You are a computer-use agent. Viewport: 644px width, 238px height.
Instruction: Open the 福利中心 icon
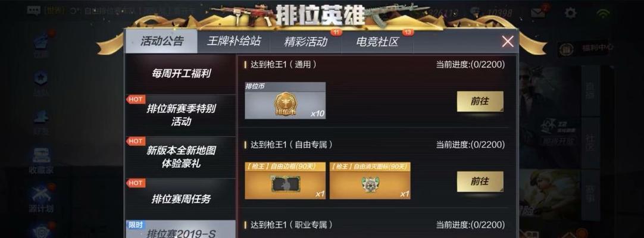[567, 49]
